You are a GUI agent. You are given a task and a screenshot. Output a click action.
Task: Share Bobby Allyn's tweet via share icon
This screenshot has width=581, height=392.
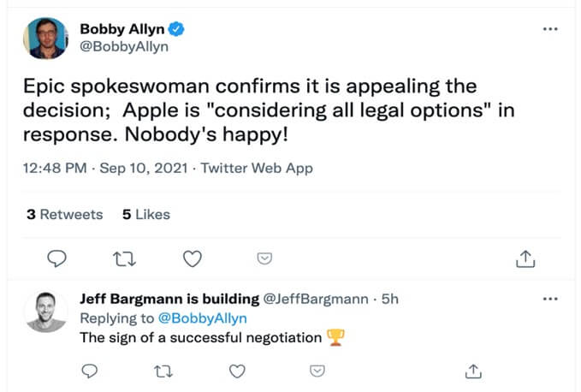click(x=525, y=258)
